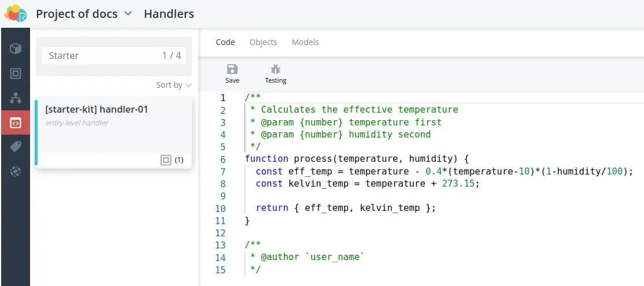This screenshot has width=644, height=286.
Task: Select the Handlers code sidebar icon
Action: pos(16,122)
